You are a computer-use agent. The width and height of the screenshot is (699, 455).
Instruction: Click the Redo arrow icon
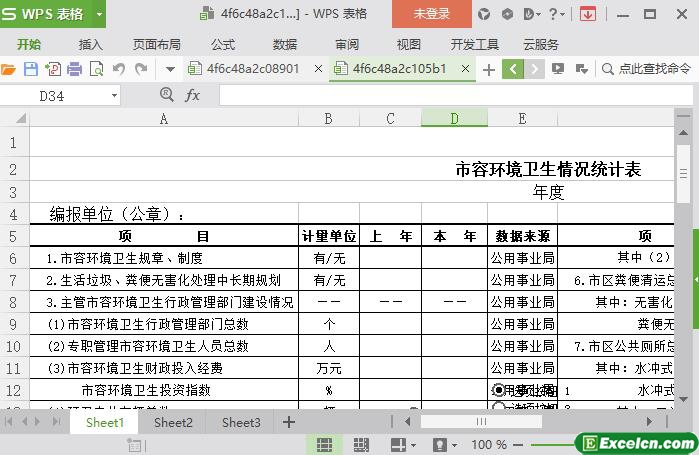[x=141, y=69]
